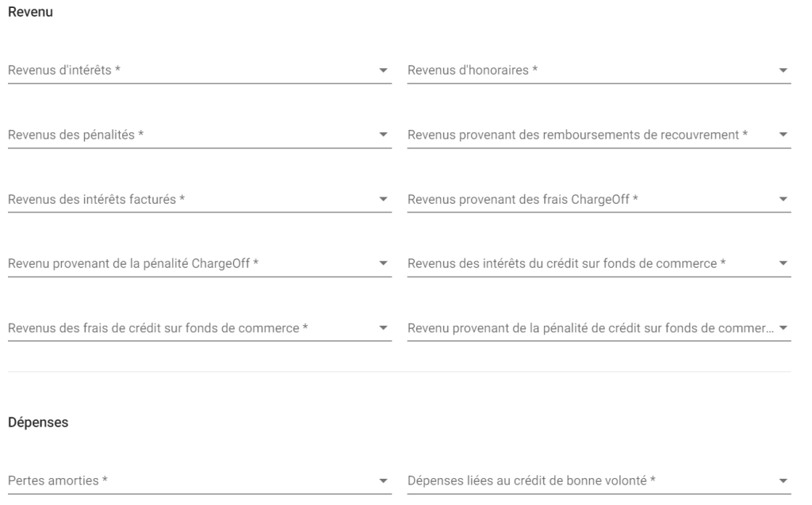Expand the Revenus d'honoraires arrow
The width and height of the screenshot is (812, 505).
point(783,71)
